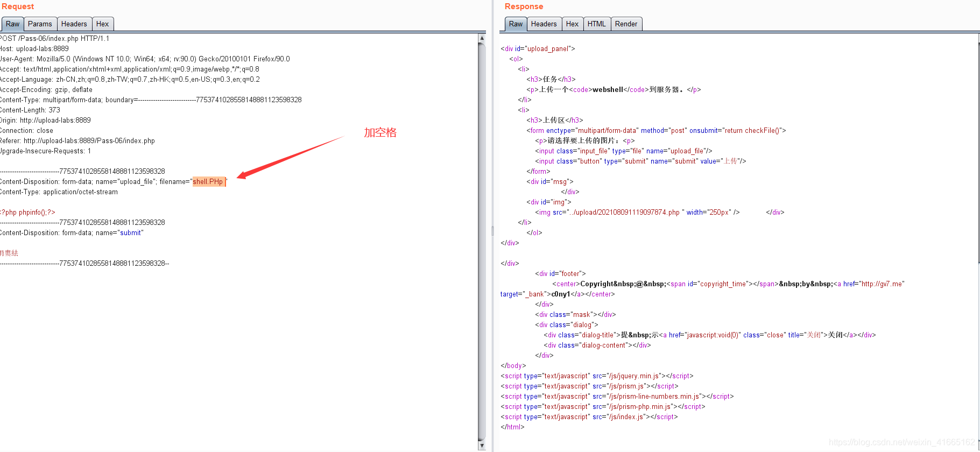Click the submit button input response line

(x=640, y=161)
